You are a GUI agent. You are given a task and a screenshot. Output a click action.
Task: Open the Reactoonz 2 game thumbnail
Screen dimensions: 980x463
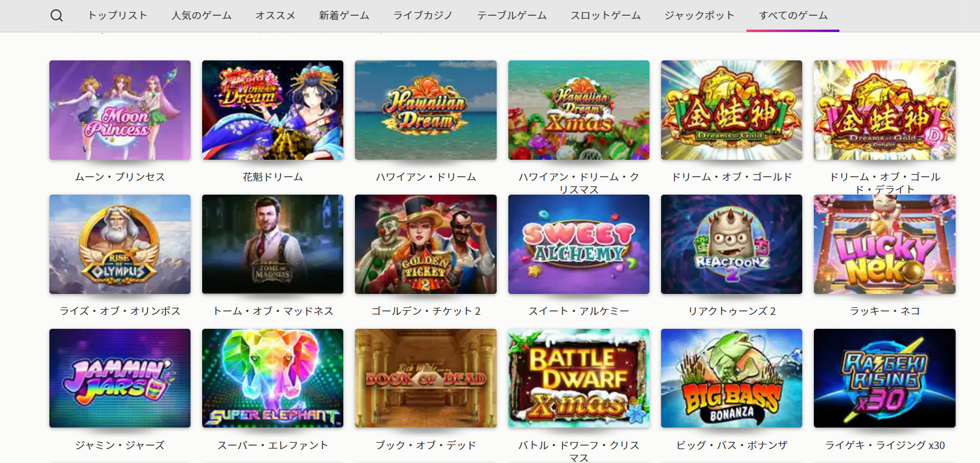731,244
